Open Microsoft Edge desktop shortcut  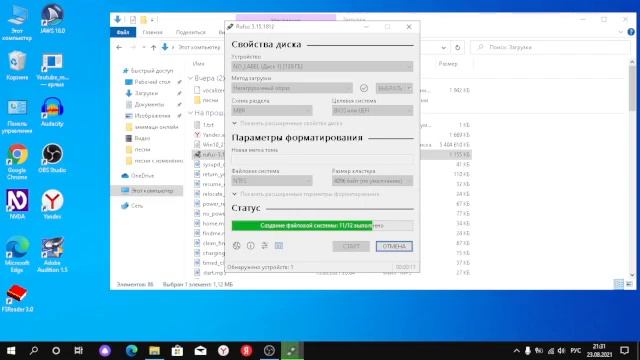coord(17,255)
